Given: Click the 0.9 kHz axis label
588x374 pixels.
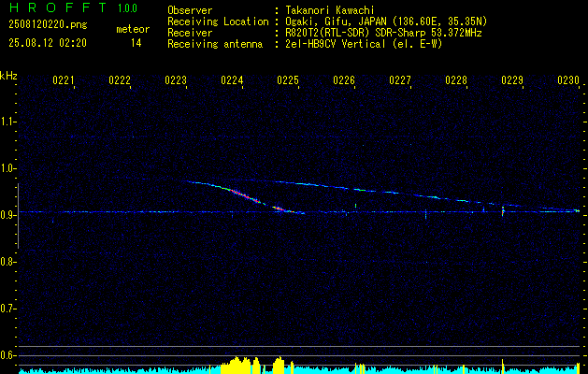Looking at the screenshot, I should (x=7, y=215).
